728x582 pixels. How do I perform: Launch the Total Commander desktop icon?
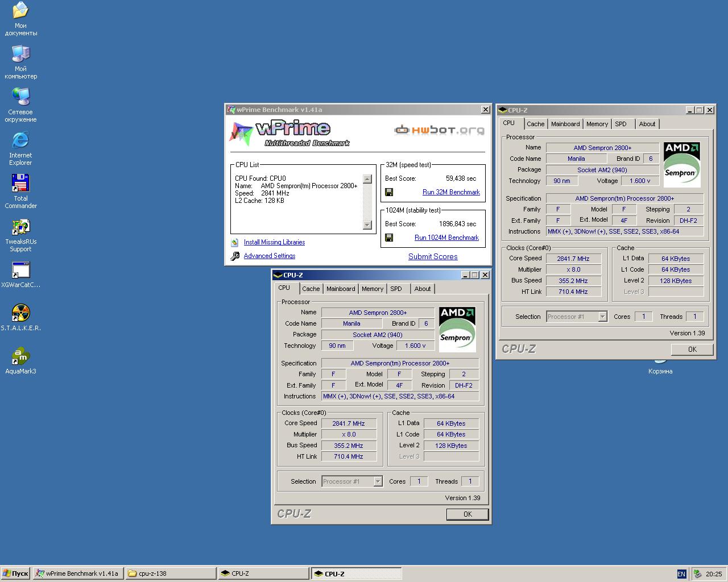20,192
